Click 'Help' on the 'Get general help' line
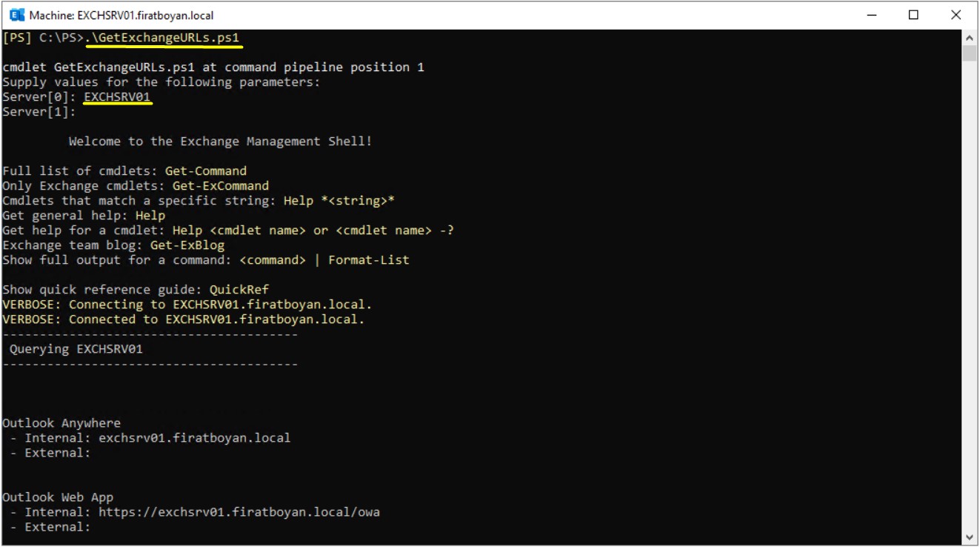980x547 pixels. point(150,216)
